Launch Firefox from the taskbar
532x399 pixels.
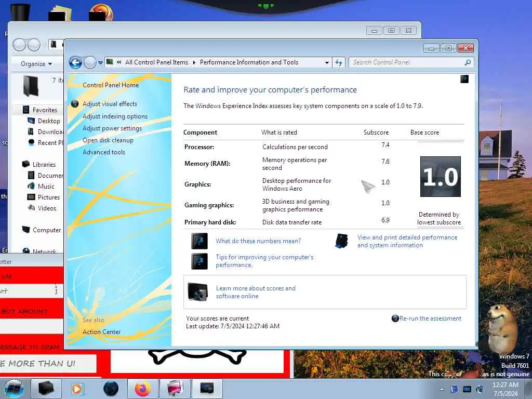(143, 389)
